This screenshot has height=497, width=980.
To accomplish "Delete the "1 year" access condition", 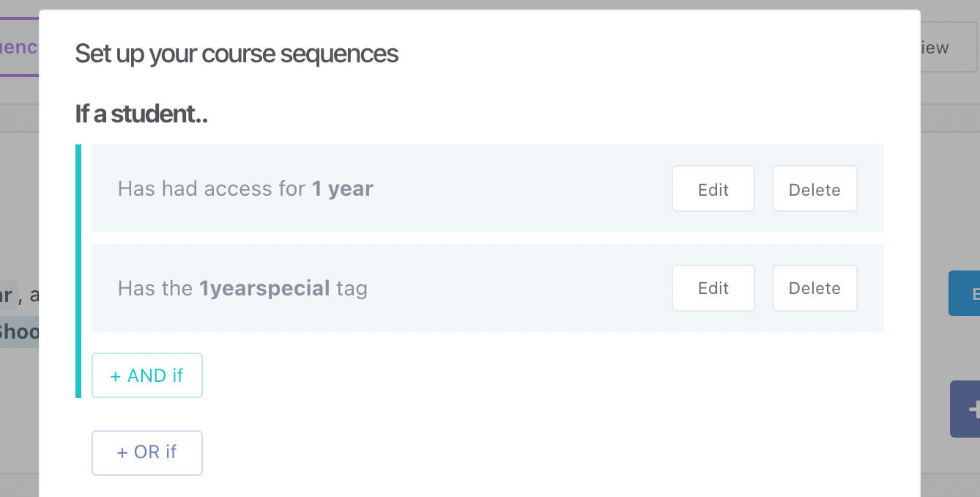I will tap(814, 189).
